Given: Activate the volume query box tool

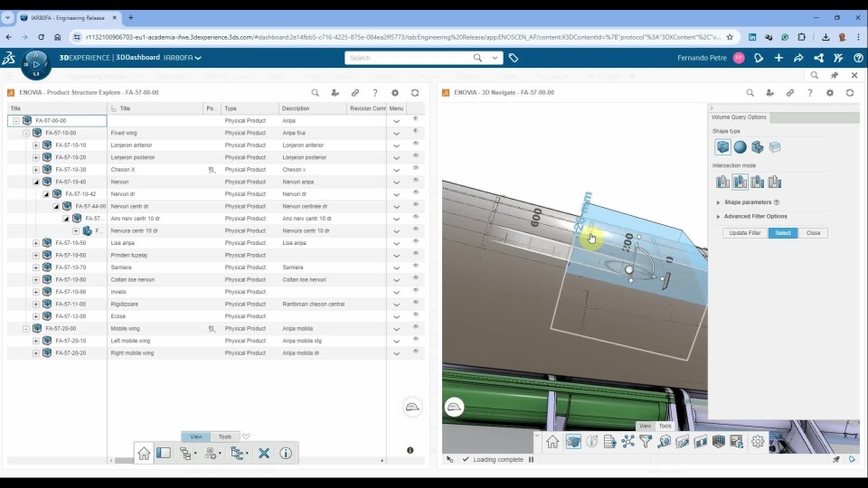Looking at the screenshot, I should (x=573, y=442).
